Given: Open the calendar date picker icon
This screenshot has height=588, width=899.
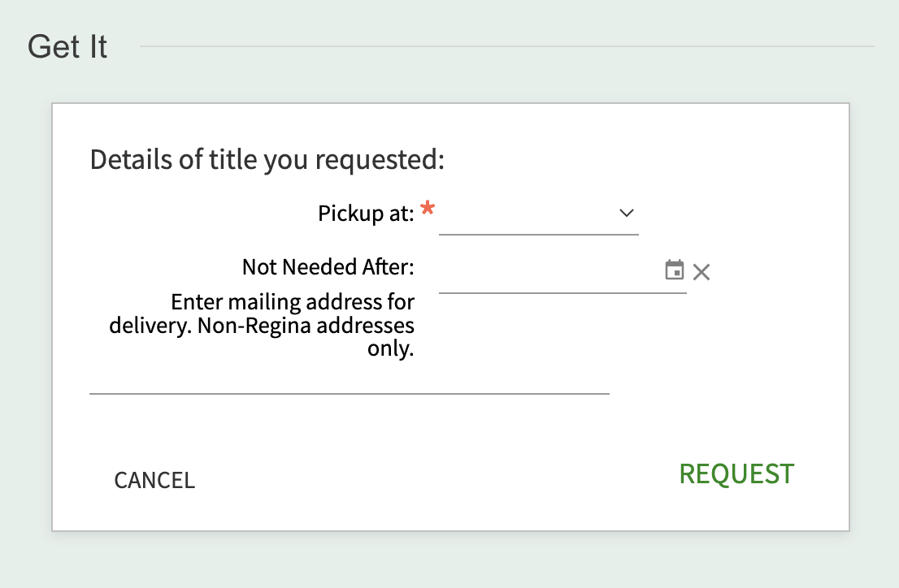Looking at the screenshot, I should tap(675, 270).
